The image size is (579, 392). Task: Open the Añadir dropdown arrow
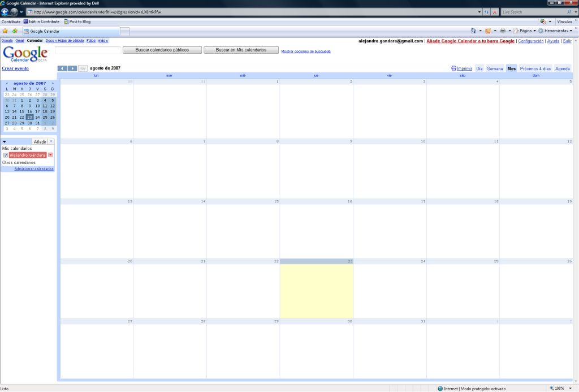coord(51,141)
